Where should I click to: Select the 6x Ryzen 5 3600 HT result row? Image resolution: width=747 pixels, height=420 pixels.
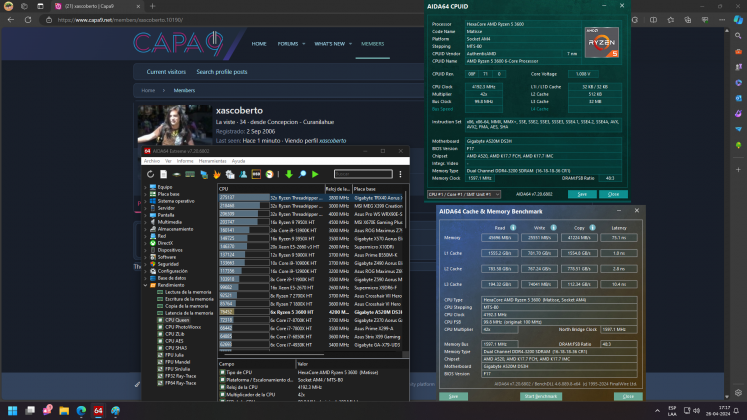tap(311, 312)
